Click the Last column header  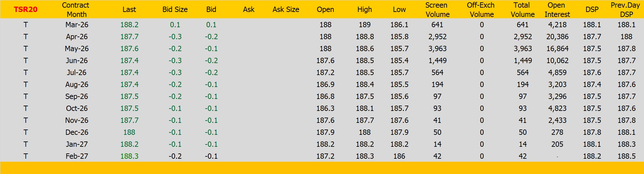tap(129, 10)
